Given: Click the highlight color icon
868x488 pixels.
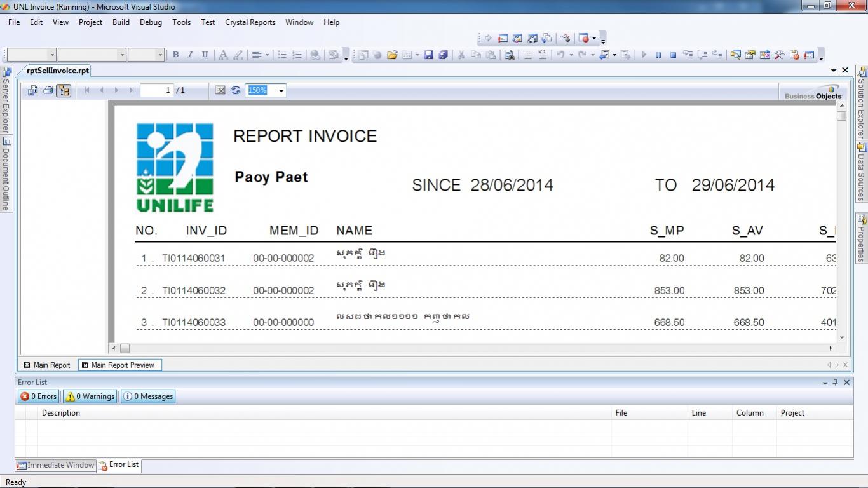Looking at the screenshot, I should coord(238,55).
